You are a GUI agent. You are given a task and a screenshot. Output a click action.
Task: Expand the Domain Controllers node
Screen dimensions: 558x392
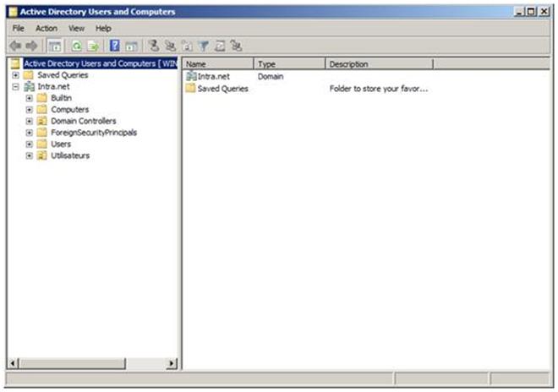[x=30, y=122]
